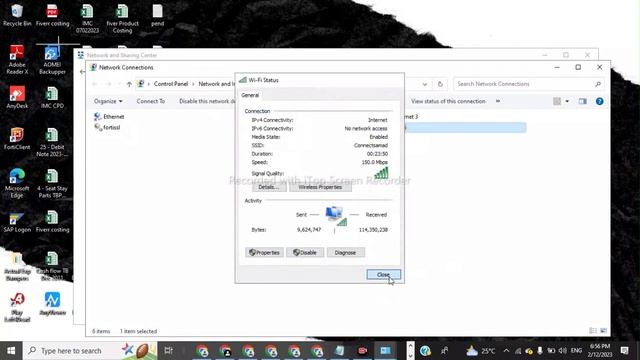The width and height of the screenshot is (640, 360).
Task: Go up one level with the up arrow
Action: (129, 84)
